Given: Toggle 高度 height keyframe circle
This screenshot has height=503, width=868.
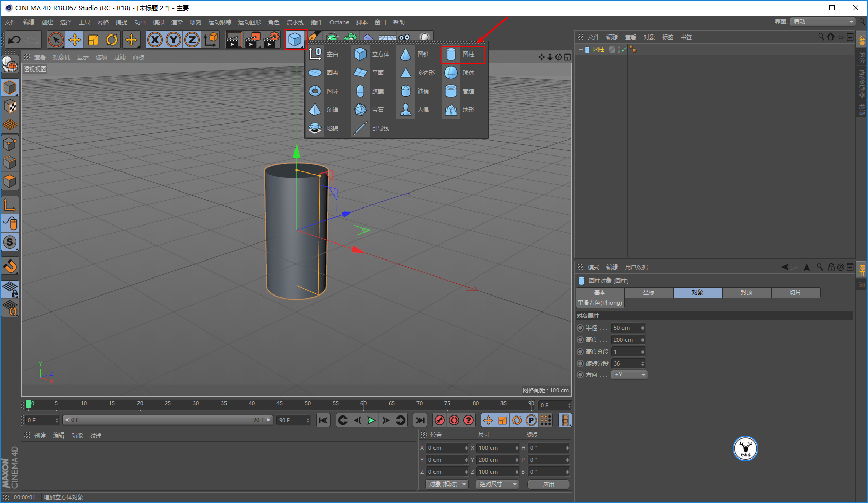Looking at the screenshot, I should 580,340.
